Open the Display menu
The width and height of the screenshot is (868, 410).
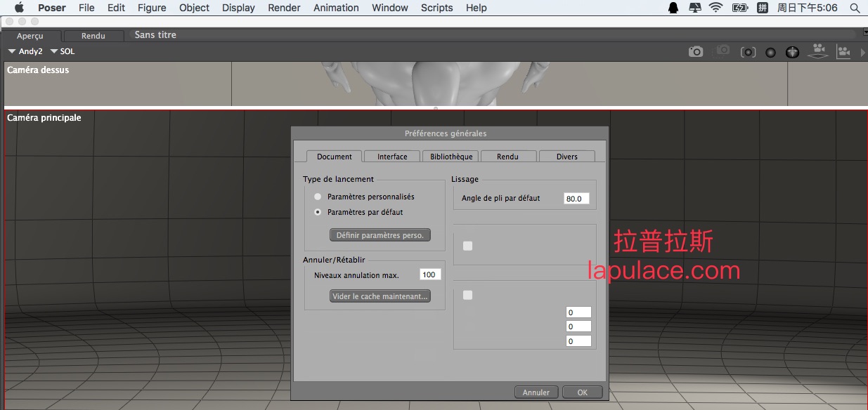(x=238, y=8)
